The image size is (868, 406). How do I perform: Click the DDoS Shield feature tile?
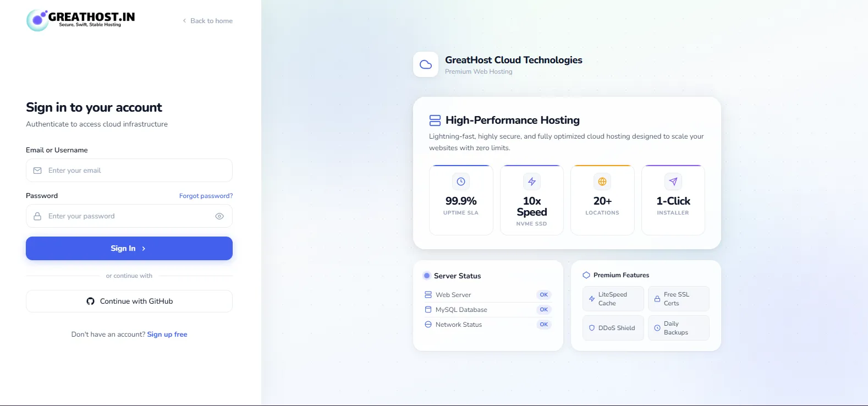(x=613, y=328)
